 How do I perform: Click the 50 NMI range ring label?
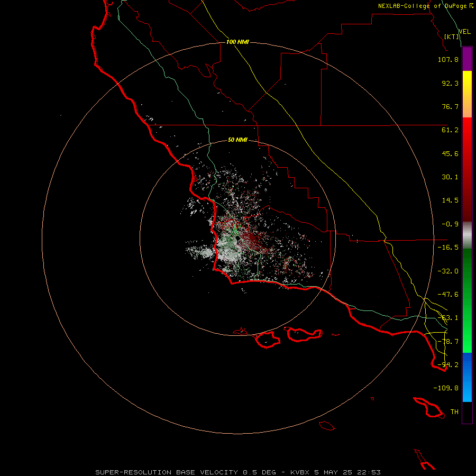pos(237,140)
